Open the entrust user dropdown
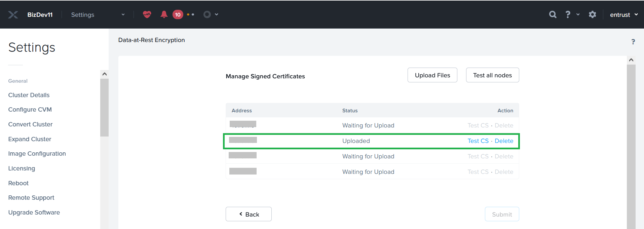This screenshot has height=229, width=644. [x=624, y=15]
